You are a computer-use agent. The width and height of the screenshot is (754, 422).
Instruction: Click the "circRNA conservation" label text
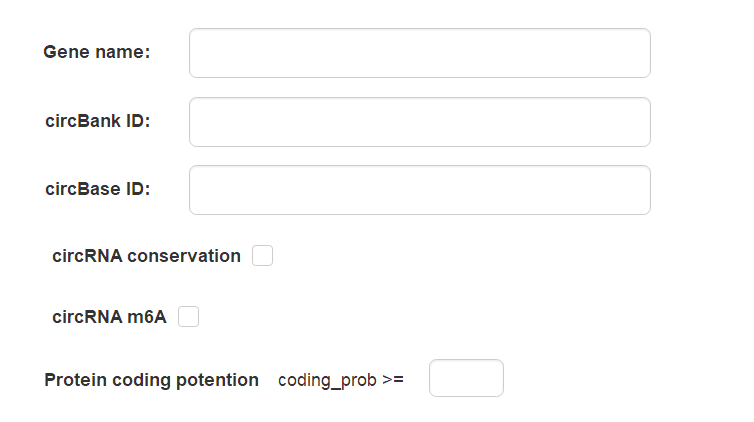coord(146,256)
